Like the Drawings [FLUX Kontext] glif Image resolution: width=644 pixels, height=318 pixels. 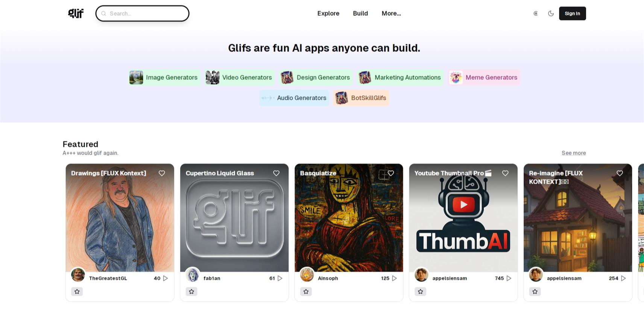click(162, 173)
